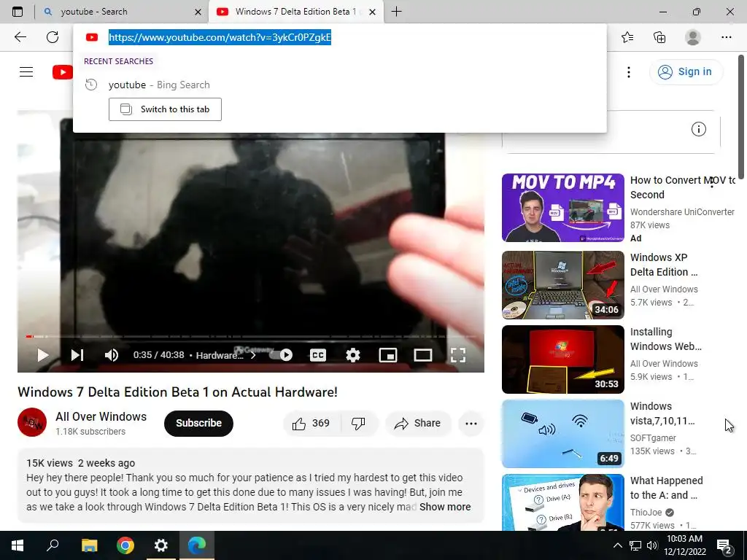This screenshot has height=560, width=747.
Task: Expand Hardware chapter chevron in player
Action: [x=253, y=355]
